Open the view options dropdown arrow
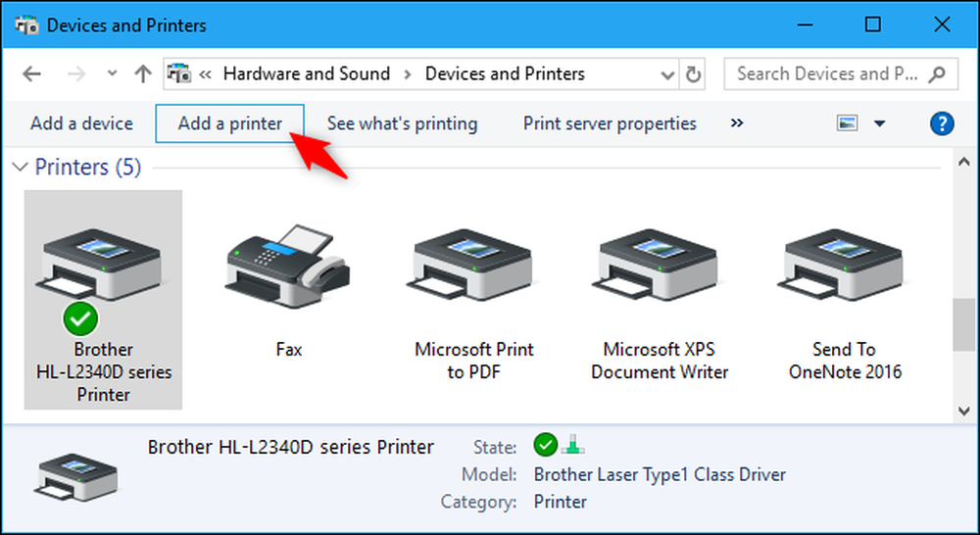The width and height of the screenshot is (980, 535). click(x=879, y=123)
